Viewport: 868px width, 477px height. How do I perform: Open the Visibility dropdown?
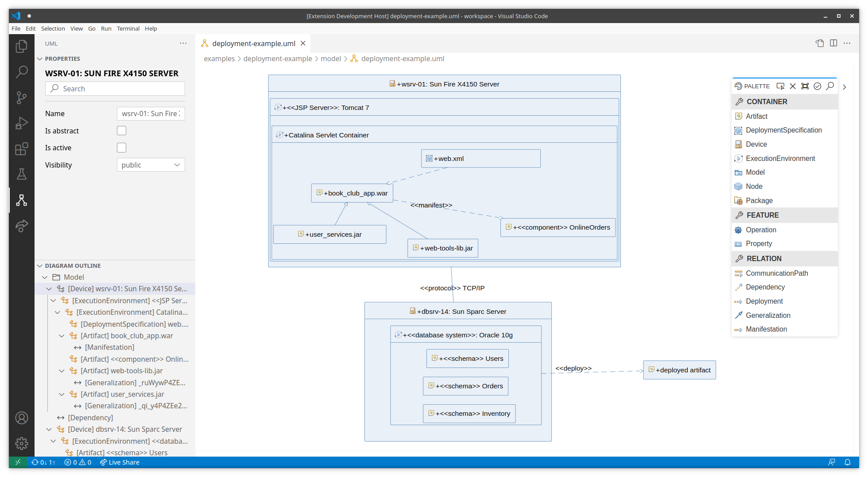(151, 165)
